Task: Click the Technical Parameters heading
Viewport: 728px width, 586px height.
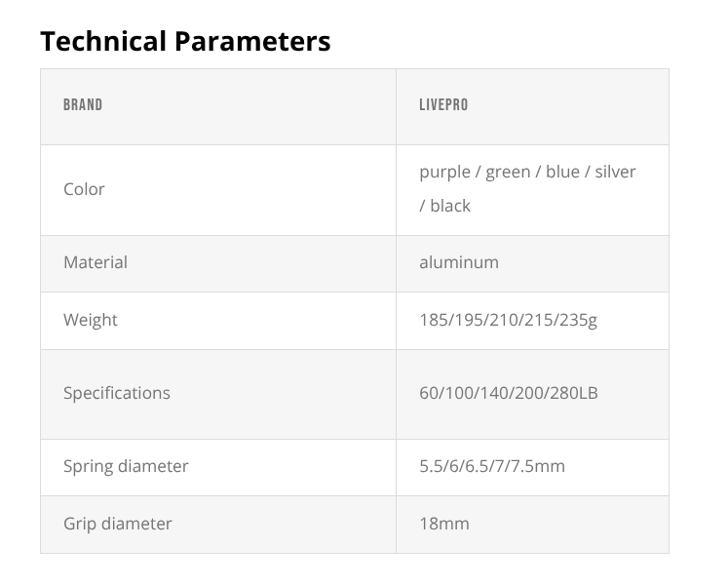Action: tap(185, 41)
